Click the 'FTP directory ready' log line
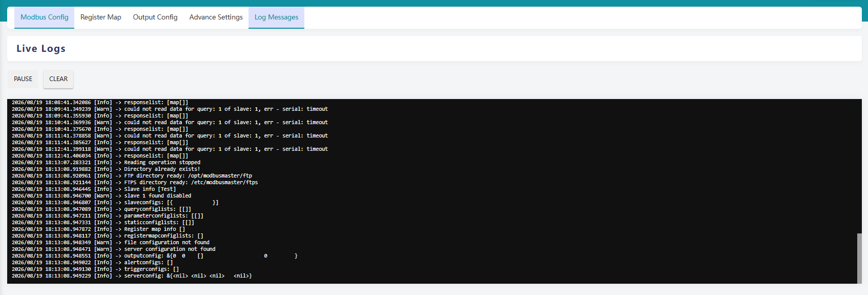This screenshot has height=295, width=868. tap(132, 176)
